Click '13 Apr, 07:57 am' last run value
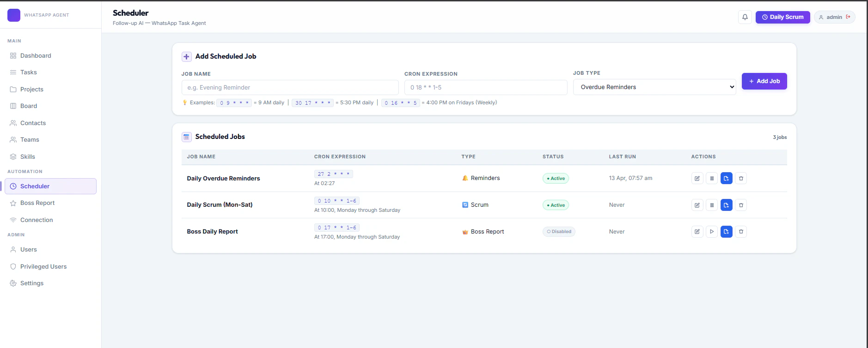The width and height of the screenshot is (868, 348). [630, 178]
